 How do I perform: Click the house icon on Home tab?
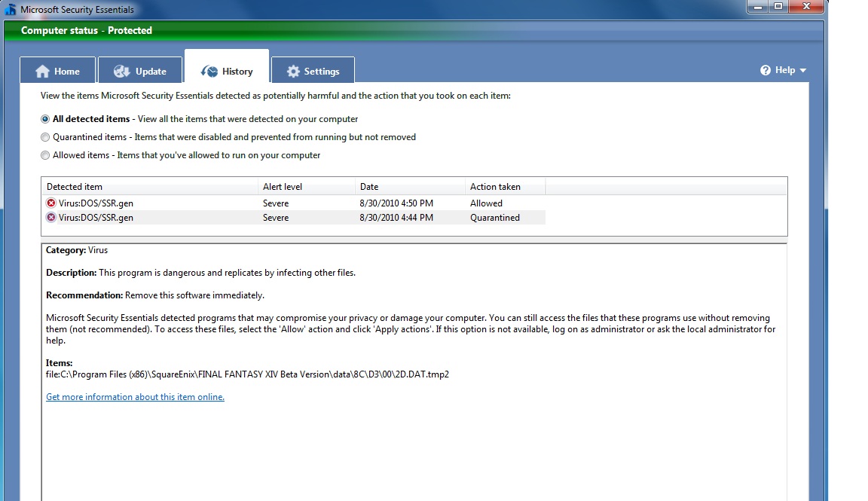pos(43,72)
